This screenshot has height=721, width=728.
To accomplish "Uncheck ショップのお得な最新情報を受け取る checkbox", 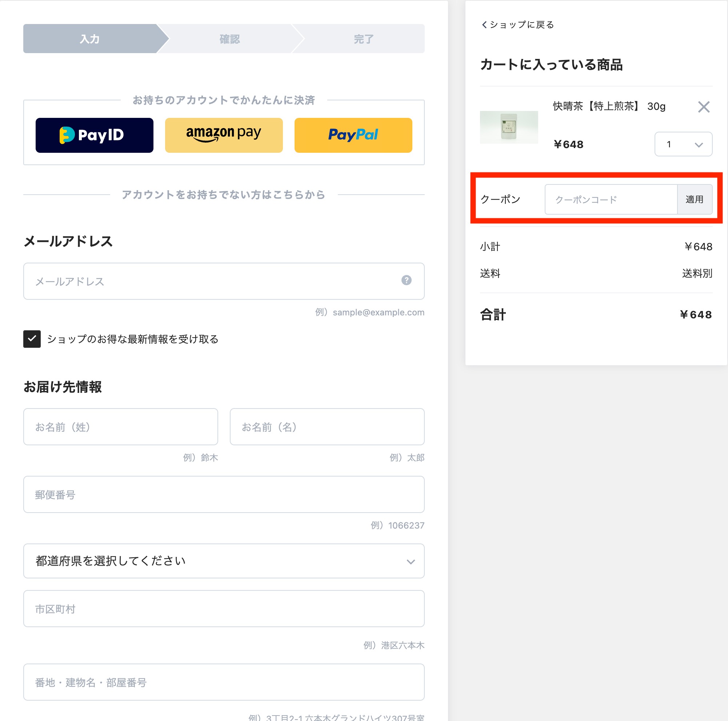I will point(32,339).
